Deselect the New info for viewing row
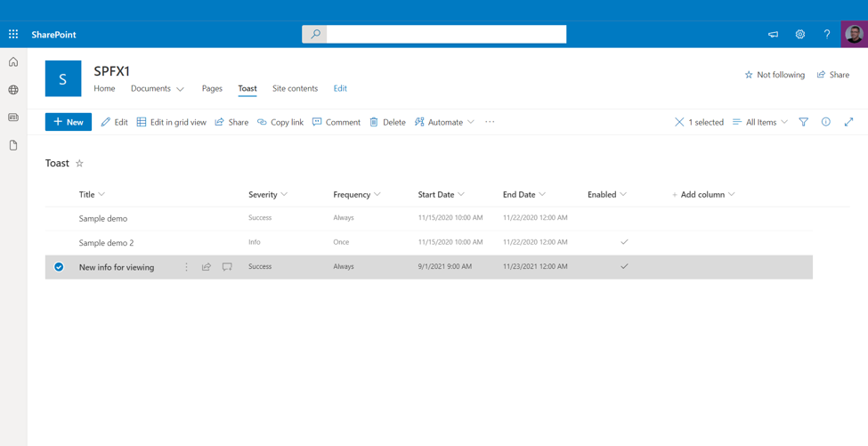 coord(59,267)
